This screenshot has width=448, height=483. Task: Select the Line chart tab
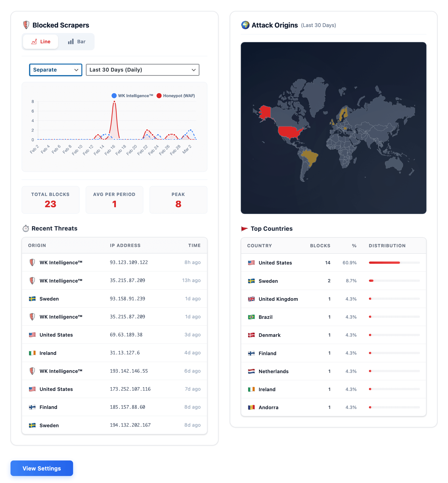click(41, 42)
